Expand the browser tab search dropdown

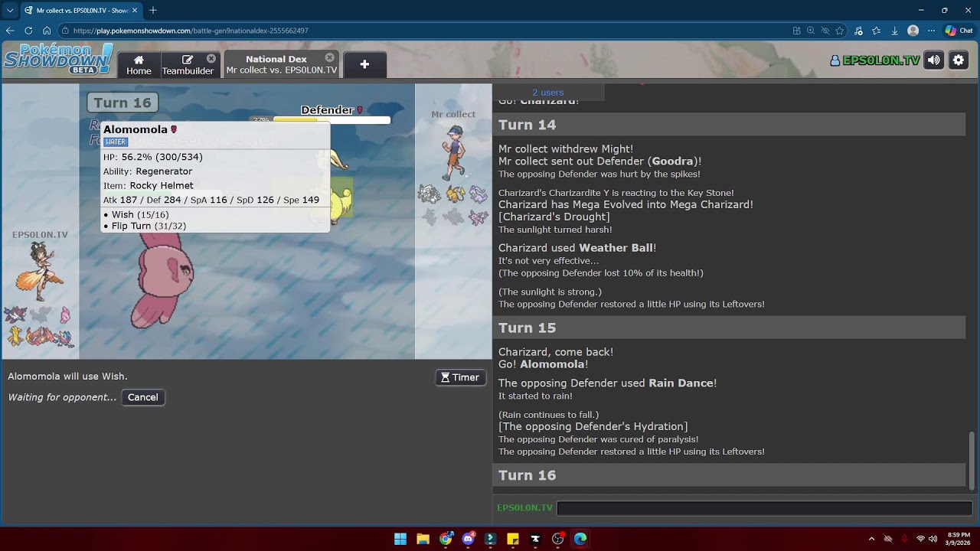click(10, 10)
